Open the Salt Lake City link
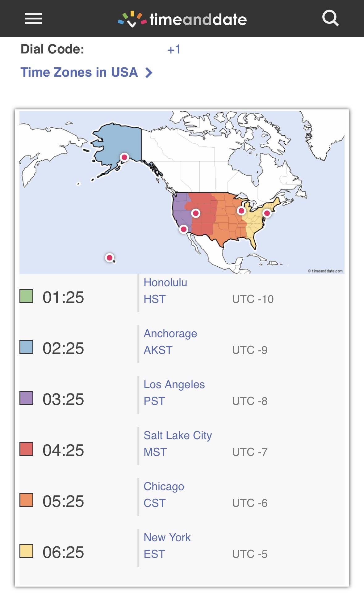This screenshot has width=364, height=594. click(178, 435)
